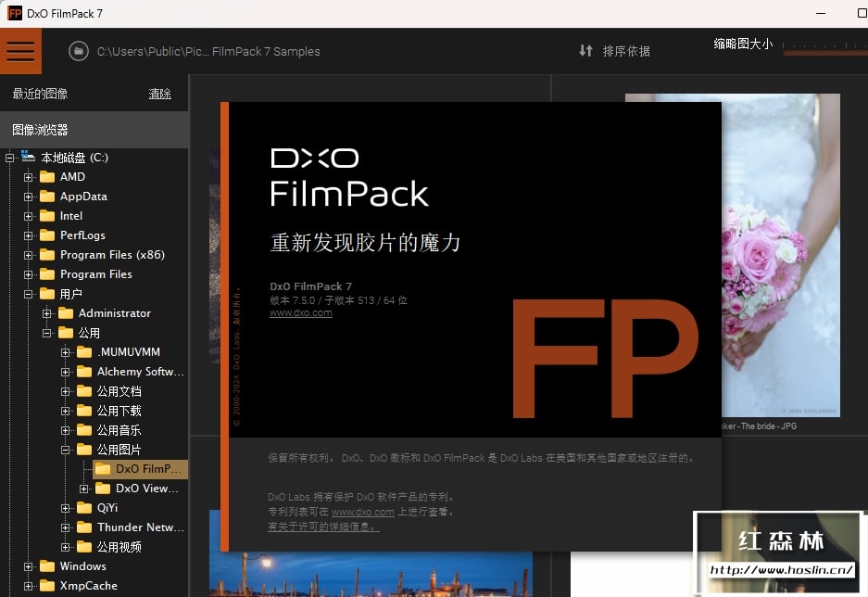Expand the .MUMUVMM folder node
868x597 pixels.
point(66,352)
